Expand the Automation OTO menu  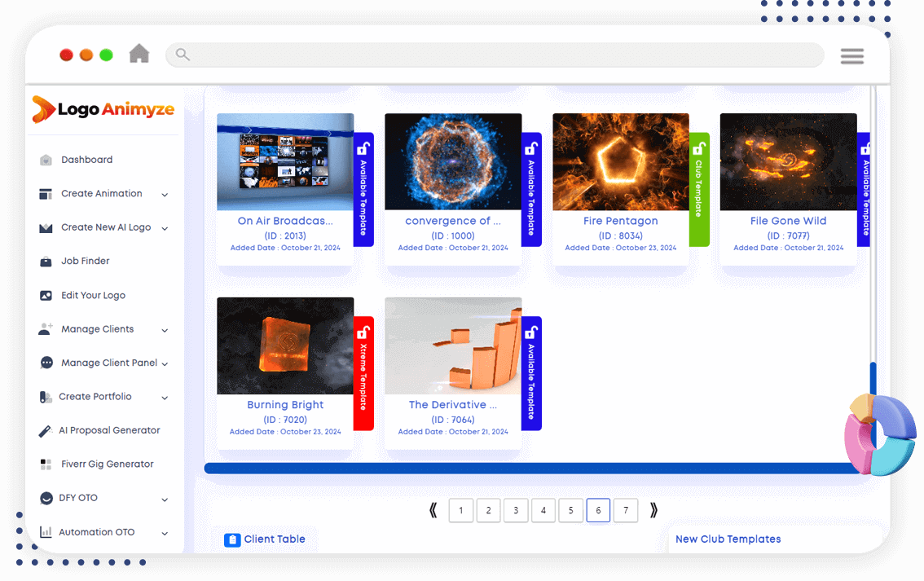pyautogui.click(x=165, y=533)
